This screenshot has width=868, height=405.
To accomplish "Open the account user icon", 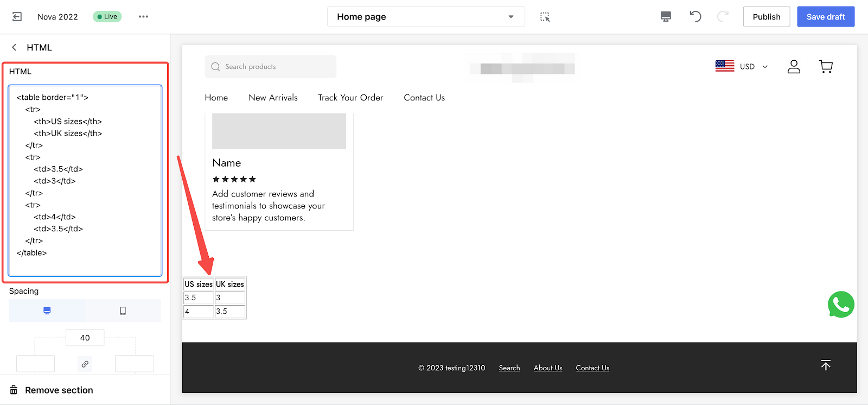I will pos(794,67).
